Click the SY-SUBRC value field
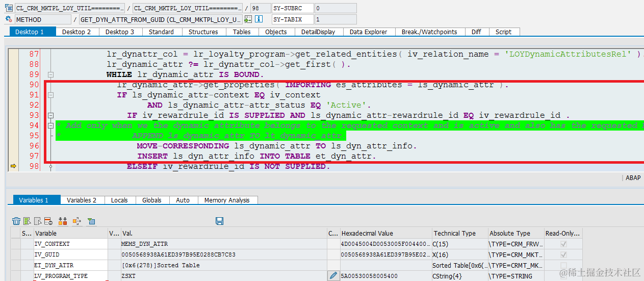The width and height of the screenshot is (644, 281). tap(335, 8)
